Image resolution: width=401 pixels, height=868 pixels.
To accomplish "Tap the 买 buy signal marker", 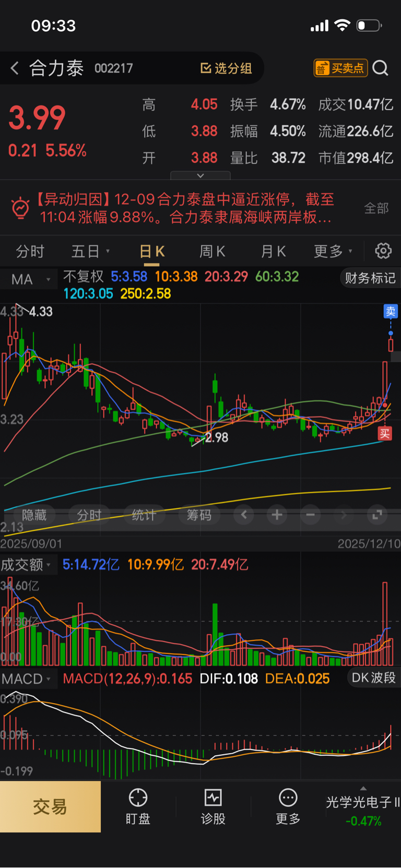I will click(385, 433).
